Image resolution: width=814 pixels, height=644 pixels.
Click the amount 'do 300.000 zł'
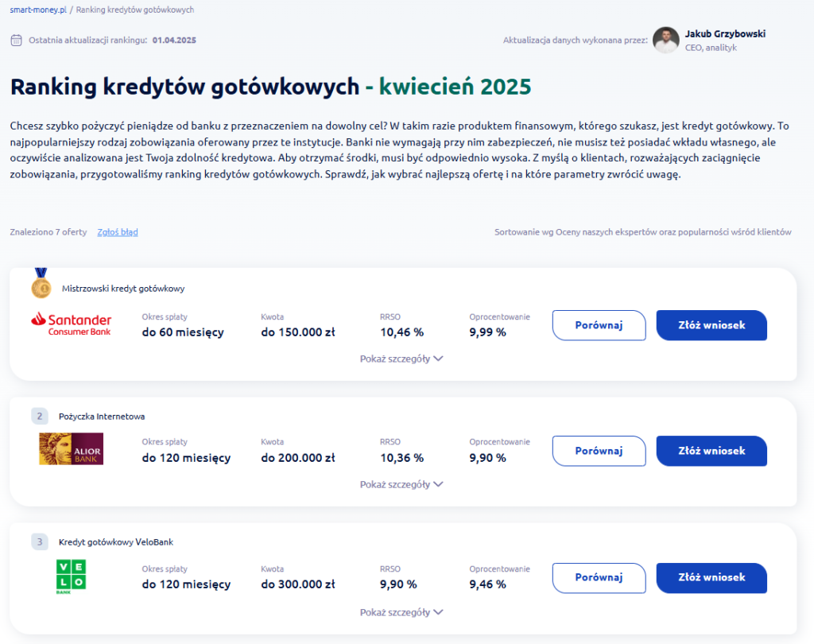298,584
